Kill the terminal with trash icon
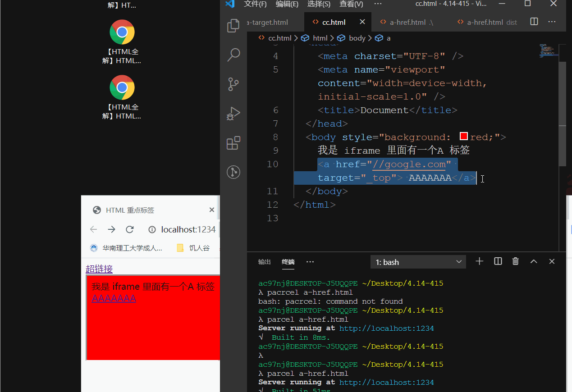572x392 pixels. pyautogui.click(x=516, y=261)
